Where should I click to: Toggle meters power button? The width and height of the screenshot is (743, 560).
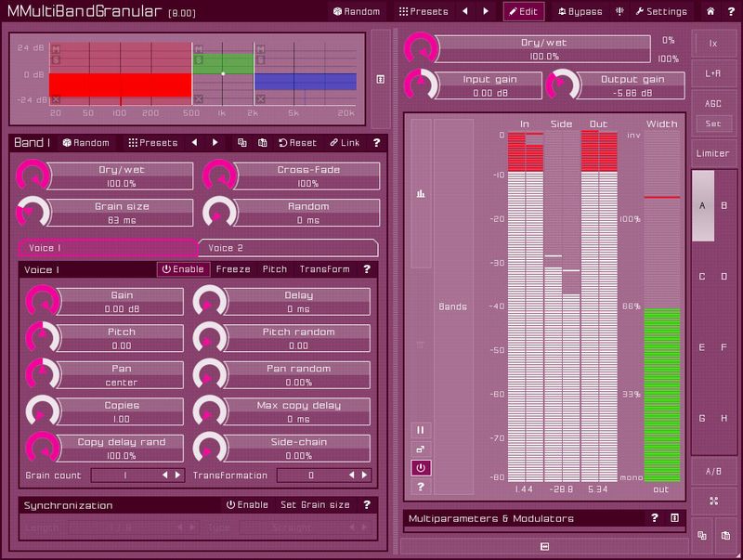click(x=421, y=468)
